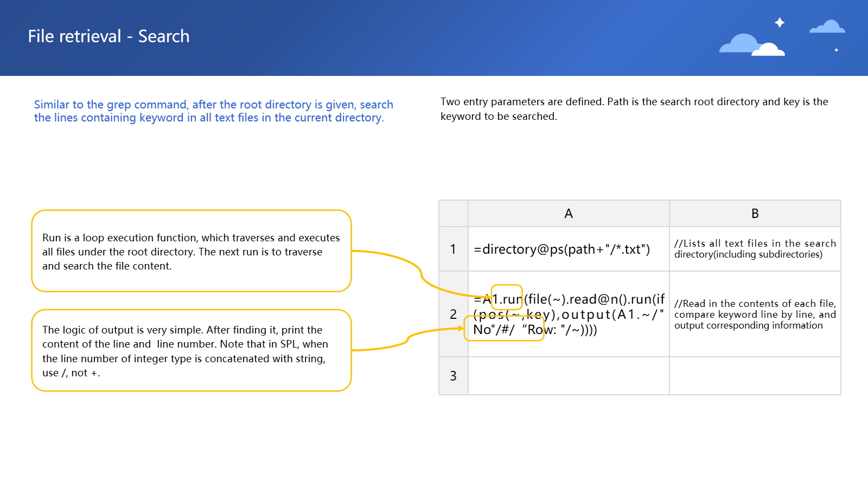Select row header 2
Viewport: 868px width, 488px height.
click(453, 314)
